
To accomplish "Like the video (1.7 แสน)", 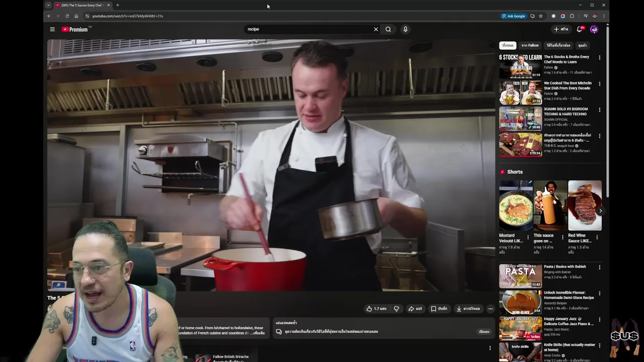I will pos(376,309).
